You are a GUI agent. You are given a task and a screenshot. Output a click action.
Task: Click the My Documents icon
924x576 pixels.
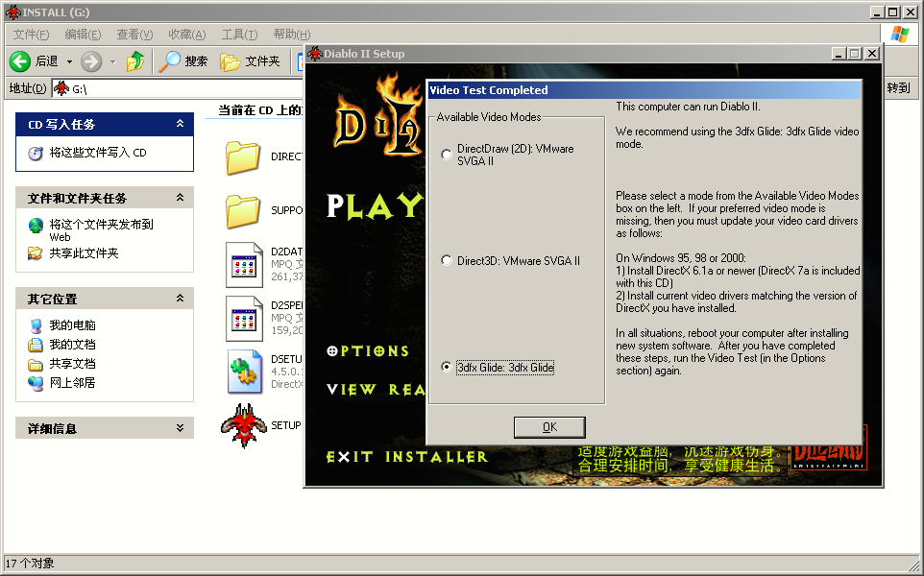[x=36, y=345]
